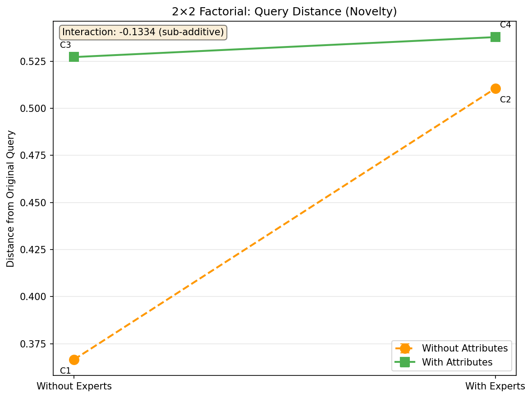Click the C1 text label
Viewport: 532px width, 398px height.
tap(65, 371)
